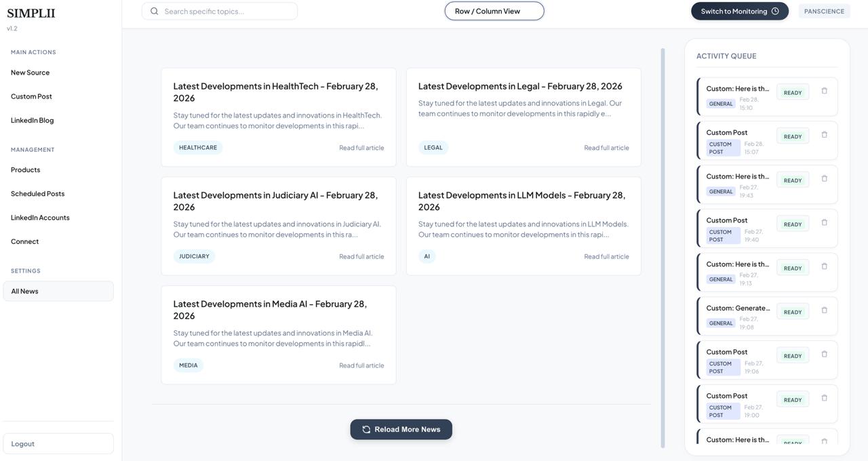Delete the Custom Post dated Feb 28, 15:07
Screen dimensions: 868x461
tap(824, 135)
